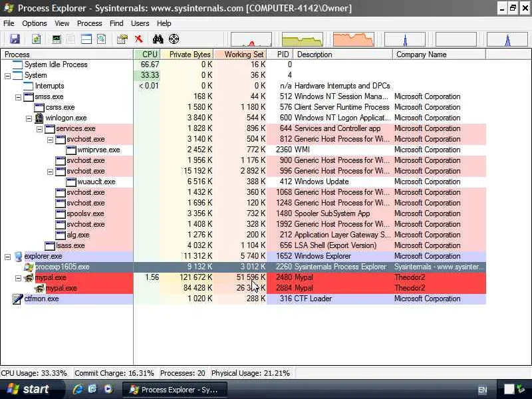Collapse the services.exe tree node

coord(39,129)
